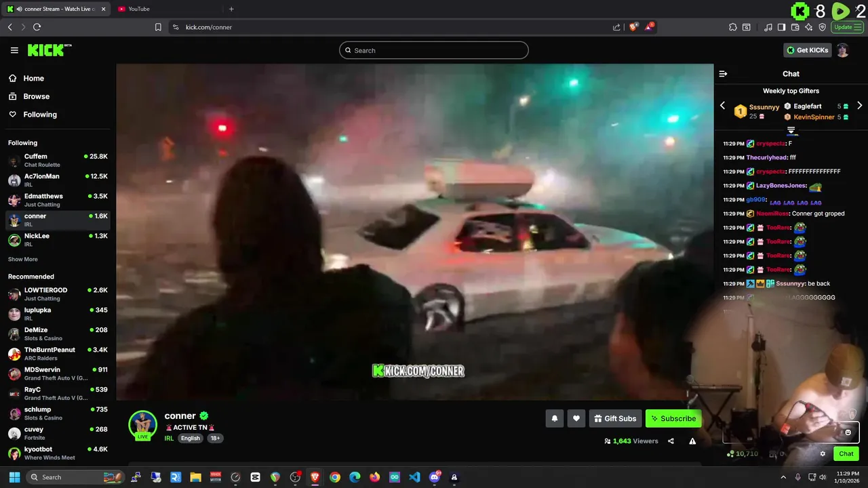
Task: Click the Get KICKs button
Action: (807, 50)
